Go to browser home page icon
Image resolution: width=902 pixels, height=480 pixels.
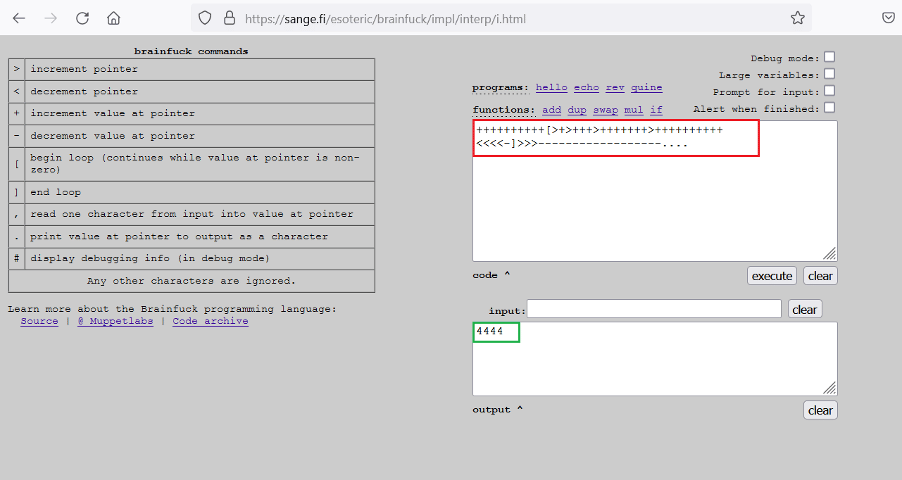(x=114, y=18)
